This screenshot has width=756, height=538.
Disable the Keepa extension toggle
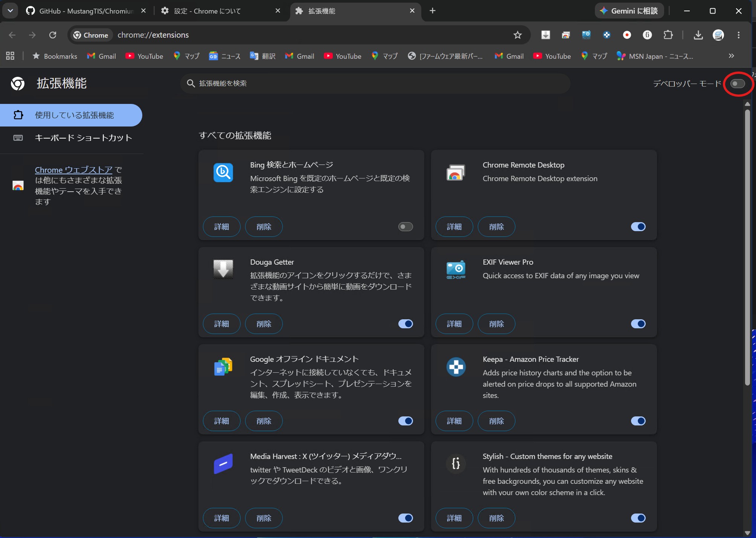pyautogui.click(x=638, y=421)
